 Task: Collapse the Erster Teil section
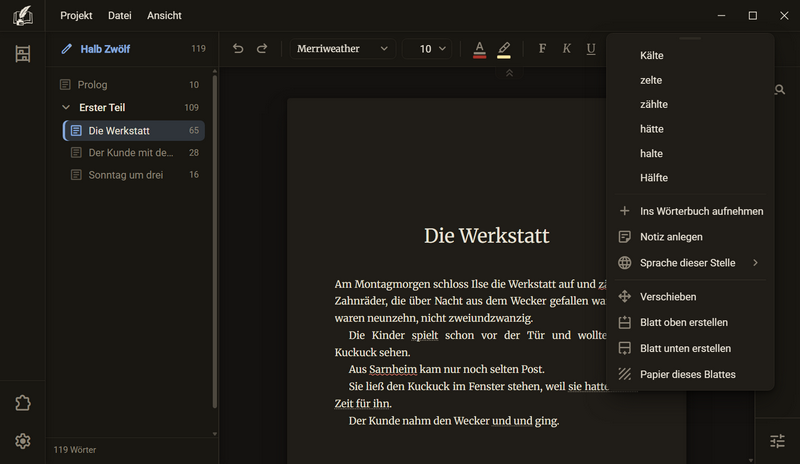pyautogui.click(x=66, y=107)
